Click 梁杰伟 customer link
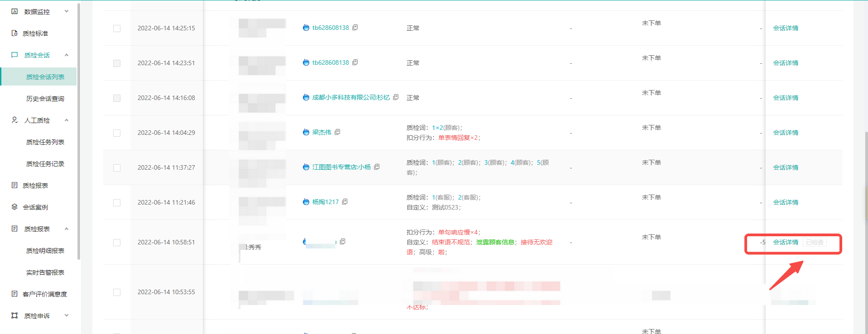Viewport: 868px width, 334px height. coord(321,132)
